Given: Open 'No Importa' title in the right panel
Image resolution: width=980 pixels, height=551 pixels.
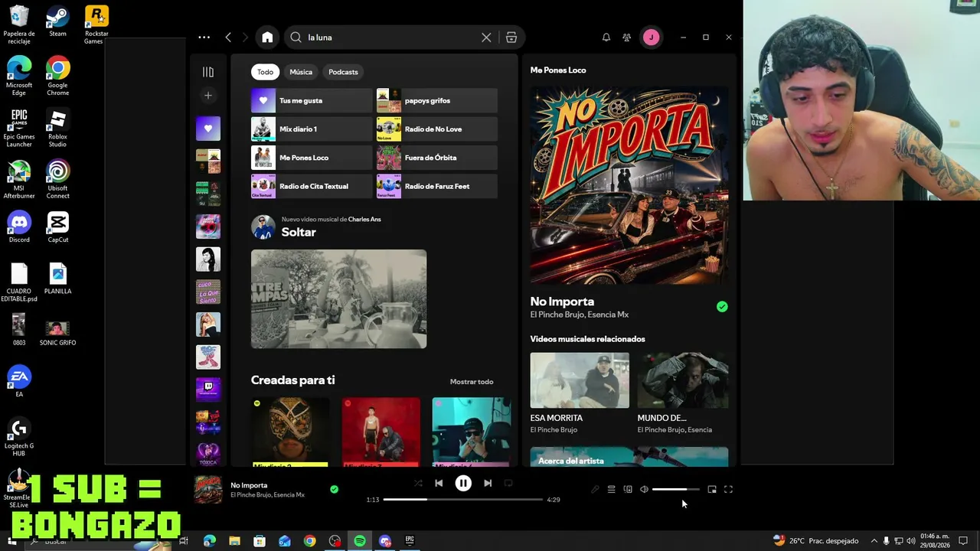Looking at the screenshot, I should (x=562, y=302).
